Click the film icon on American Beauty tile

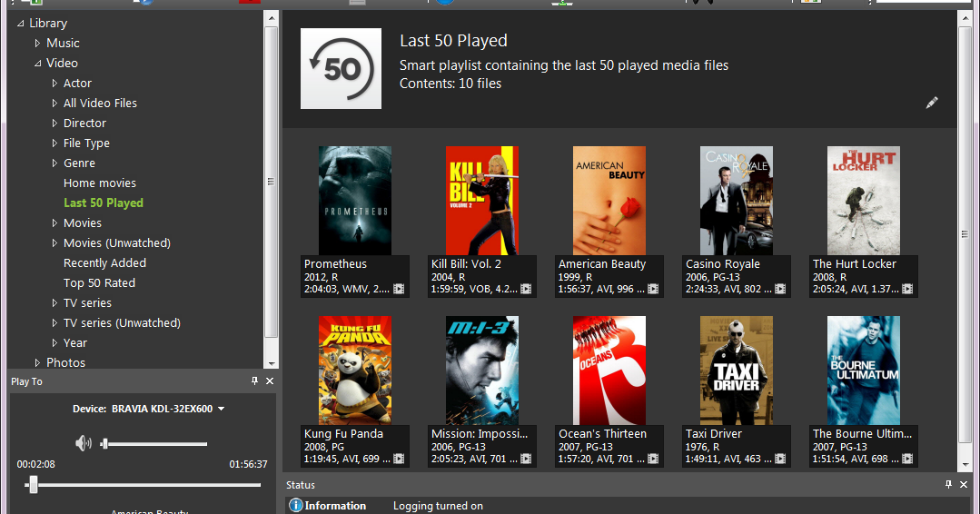tap(653, 289)
